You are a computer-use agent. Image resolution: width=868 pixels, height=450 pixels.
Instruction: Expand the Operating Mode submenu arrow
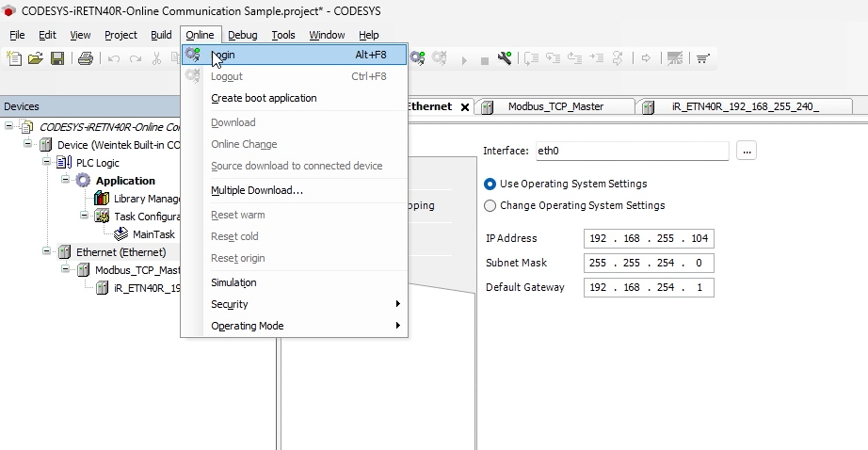(x=397, y=325)
